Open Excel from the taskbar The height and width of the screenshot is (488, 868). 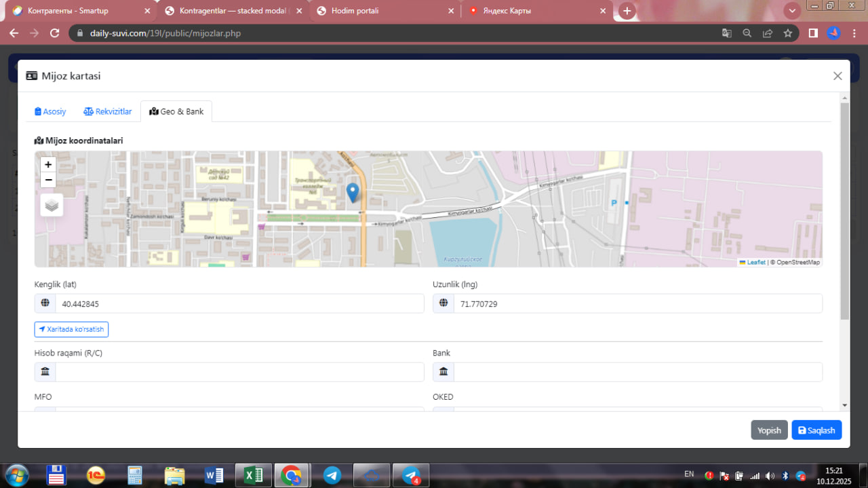point(253,475)
